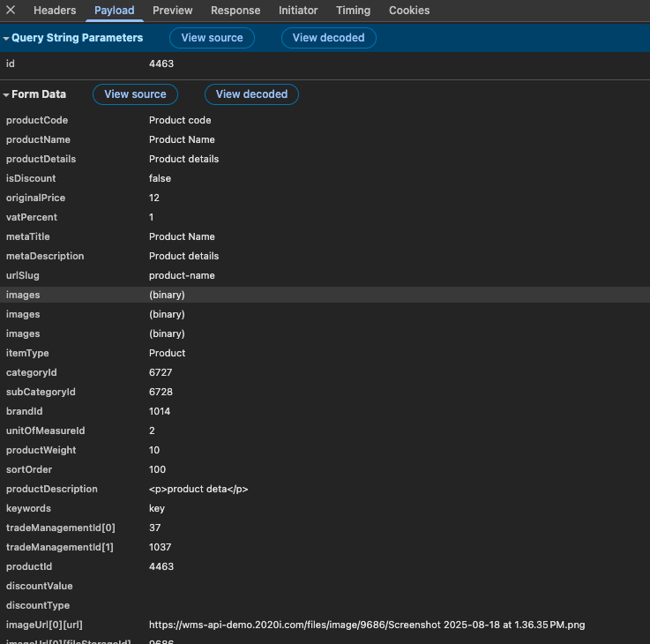Close the request details panel
Image resolution: width=650 pixels, height=644 pixels.
pos(11,11)
